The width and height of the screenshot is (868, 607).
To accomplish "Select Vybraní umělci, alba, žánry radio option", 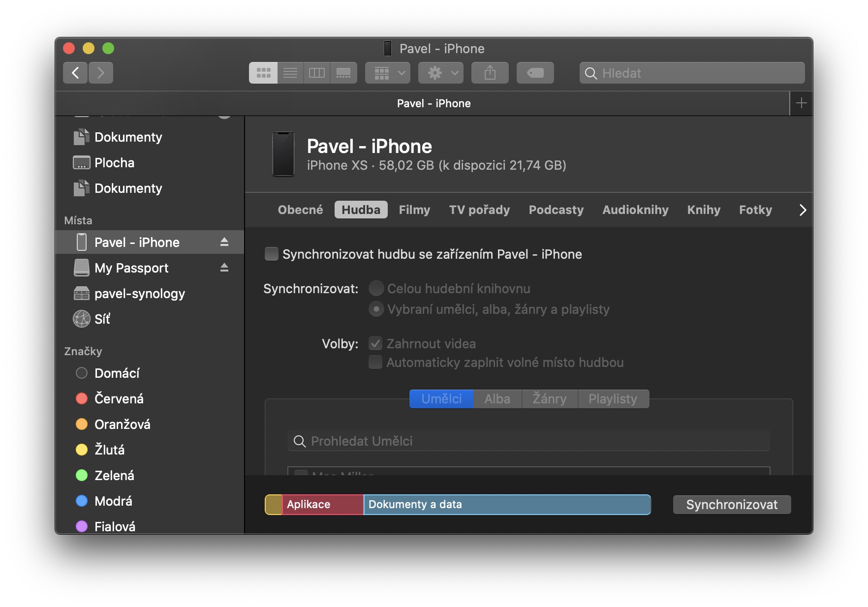I will coord(376,309).
